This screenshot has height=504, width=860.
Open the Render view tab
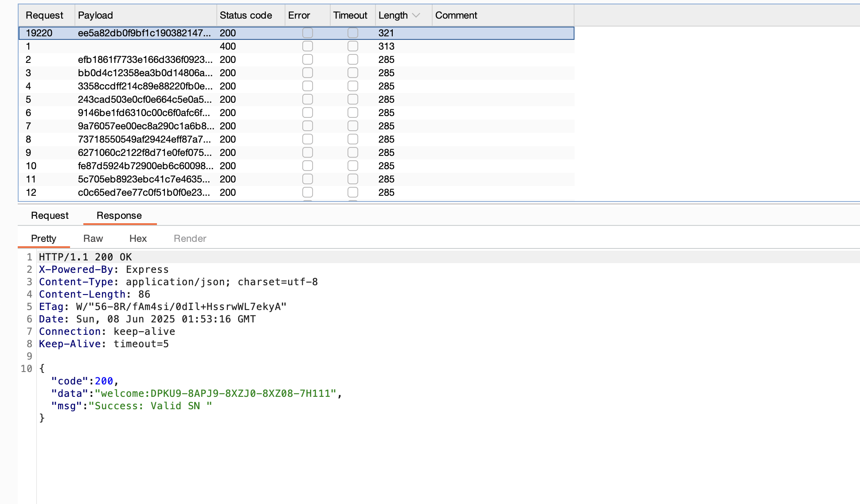(x=190, y=239)
